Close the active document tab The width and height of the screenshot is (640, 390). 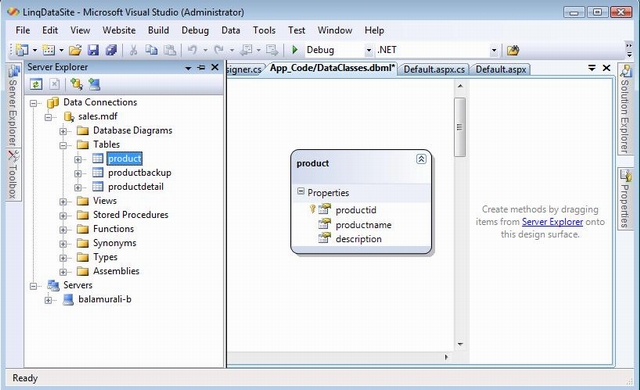pyautogui.click(x=607, y=68)
